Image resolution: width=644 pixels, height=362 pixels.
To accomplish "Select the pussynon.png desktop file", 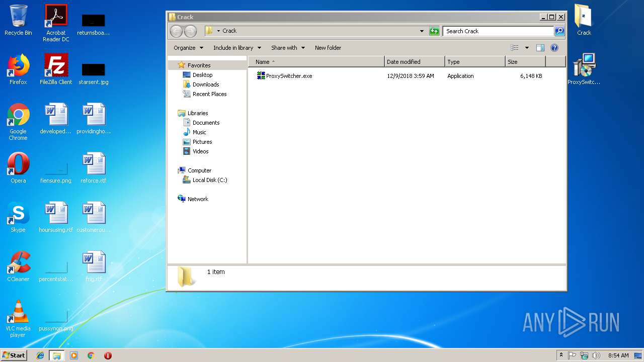I will (x=56, y=319).
